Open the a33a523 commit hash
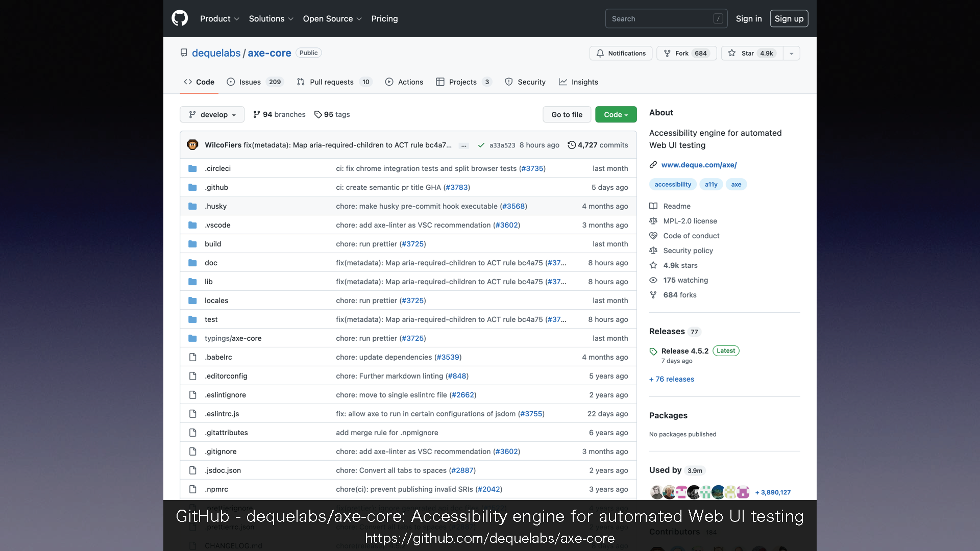 coord(502,145)
